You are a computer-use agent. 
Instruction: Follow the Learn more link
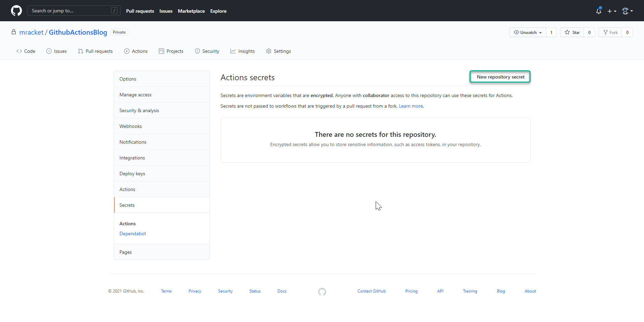click(x=411, y=106)
